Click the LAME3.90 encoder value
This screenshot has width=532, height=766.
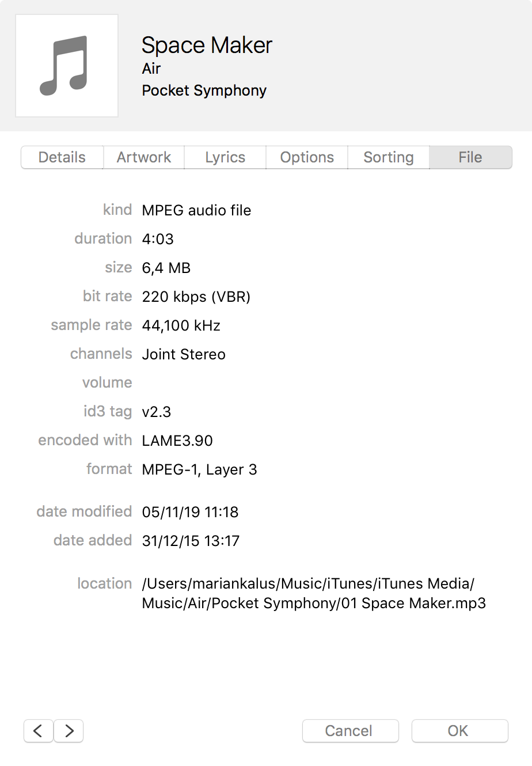point(177,441)
